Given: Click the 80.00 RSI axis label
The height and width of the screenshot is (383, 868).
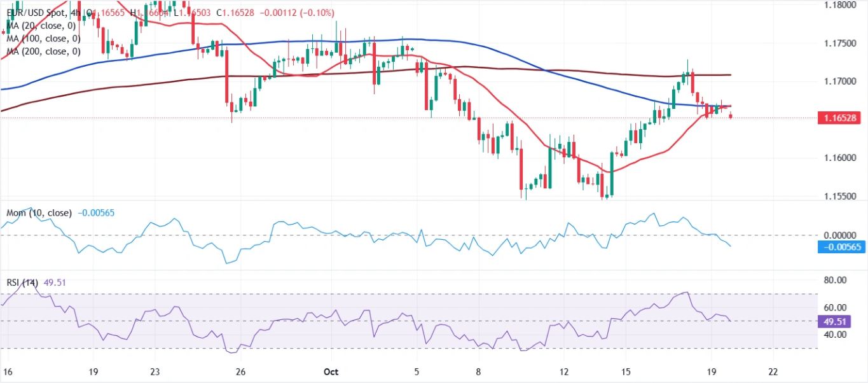Looking at the screenshot, I should click(834, 280).
